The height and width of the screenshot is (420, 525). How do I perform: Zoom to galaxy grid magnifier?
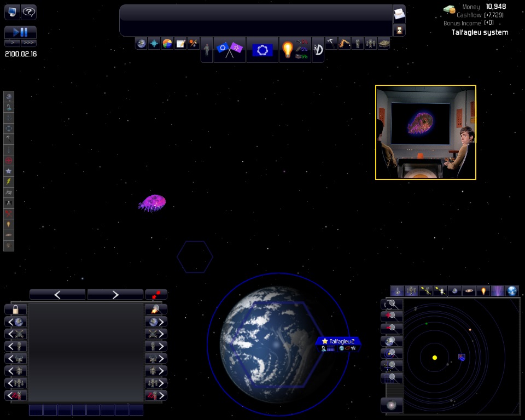tap(392, 378)
